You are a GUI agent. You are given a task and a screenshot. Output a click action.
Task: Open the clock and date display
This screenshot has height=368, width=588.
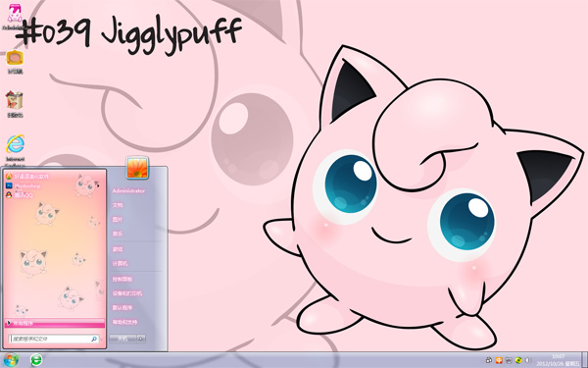point(559,360)
